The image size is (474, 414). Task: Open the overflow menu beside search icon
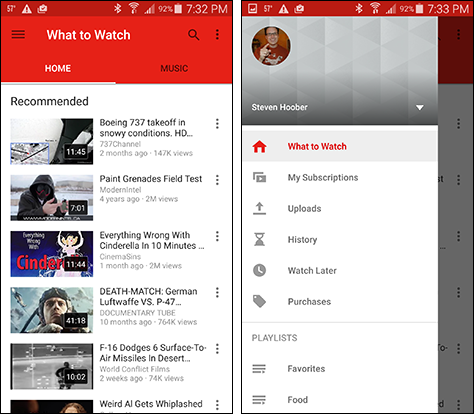point(217,34)
